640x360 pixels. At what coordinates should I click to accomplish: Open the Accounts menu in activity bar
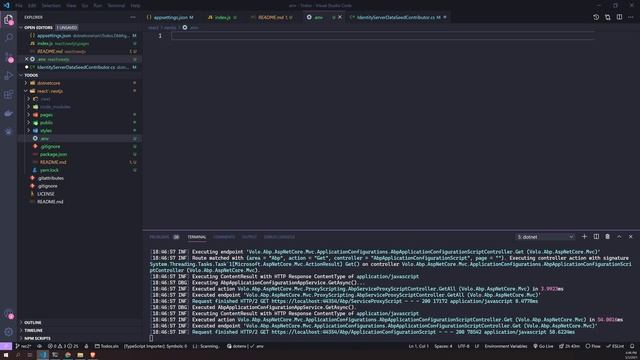coord(9,314)
